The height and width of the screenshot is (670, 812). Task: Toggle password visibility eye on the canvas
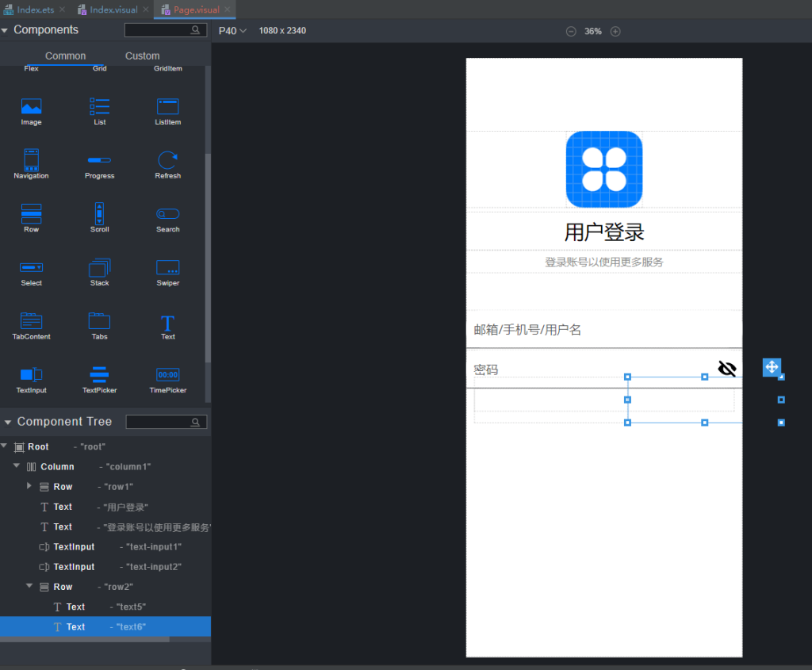(727, 368)
